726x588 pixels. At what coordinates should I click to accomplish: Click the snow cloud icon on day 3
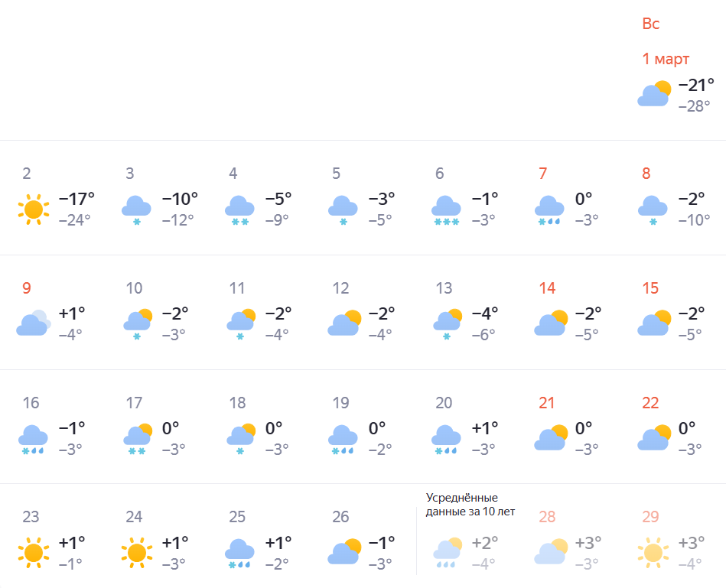click(x=136, y=209)
